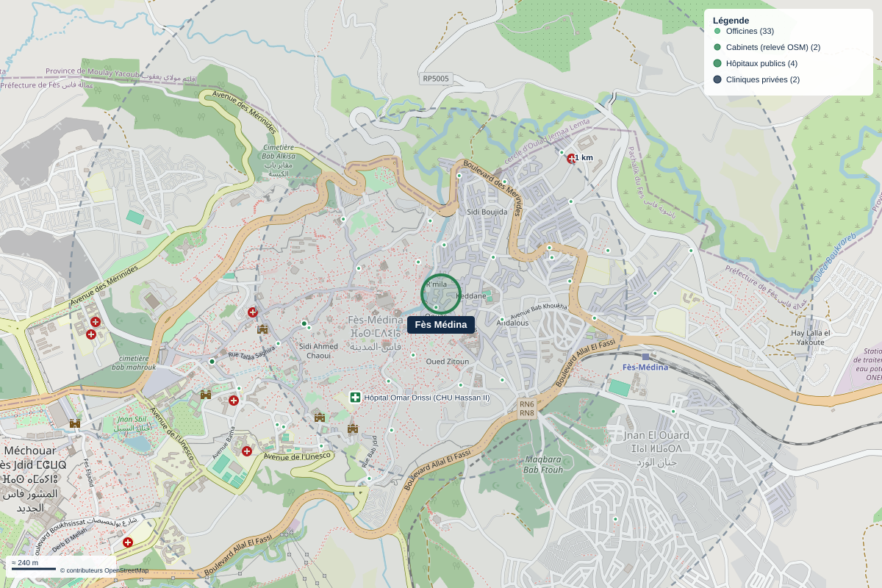Click the Hôpitaux publics (4) legend text
This screenshot has width=882, height=588.
point(761,63)
